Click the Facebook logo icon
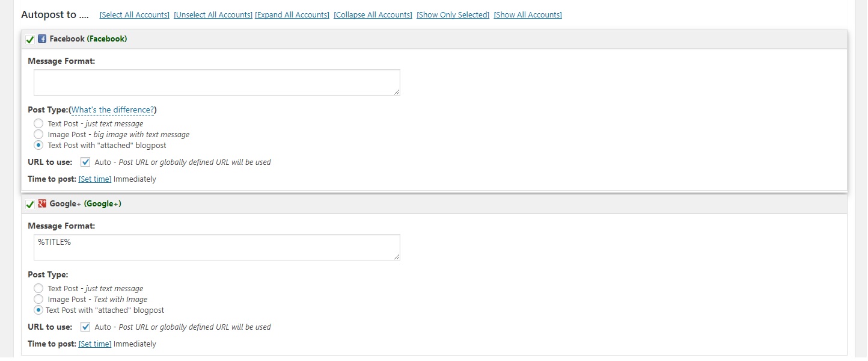This screenshot has height=361, width=868. [x=42, y=39]
